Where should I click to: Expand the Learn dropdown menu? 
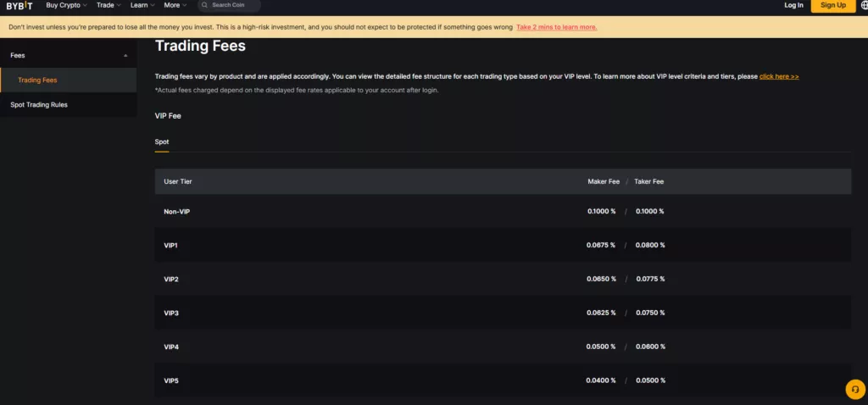pyautogui.click(x=142, y=5)
